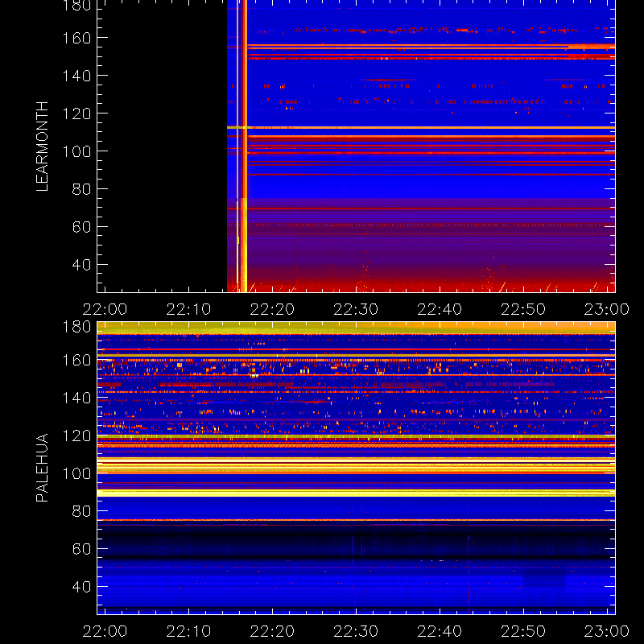Click 23:00 time label under PALEHUA plot
This screenshot has height=644, width=644.
(607, 631)
